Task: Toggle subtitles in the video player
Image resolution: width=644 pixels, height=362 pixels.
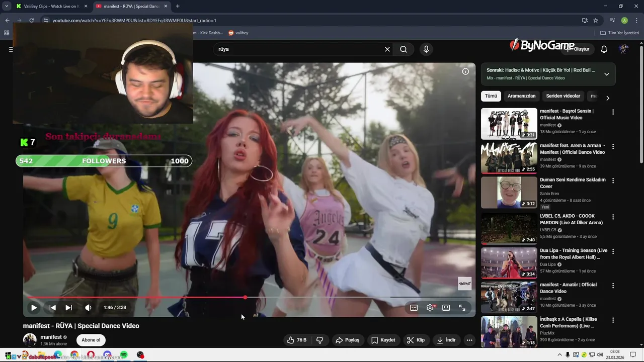Action: coord(414,308)
